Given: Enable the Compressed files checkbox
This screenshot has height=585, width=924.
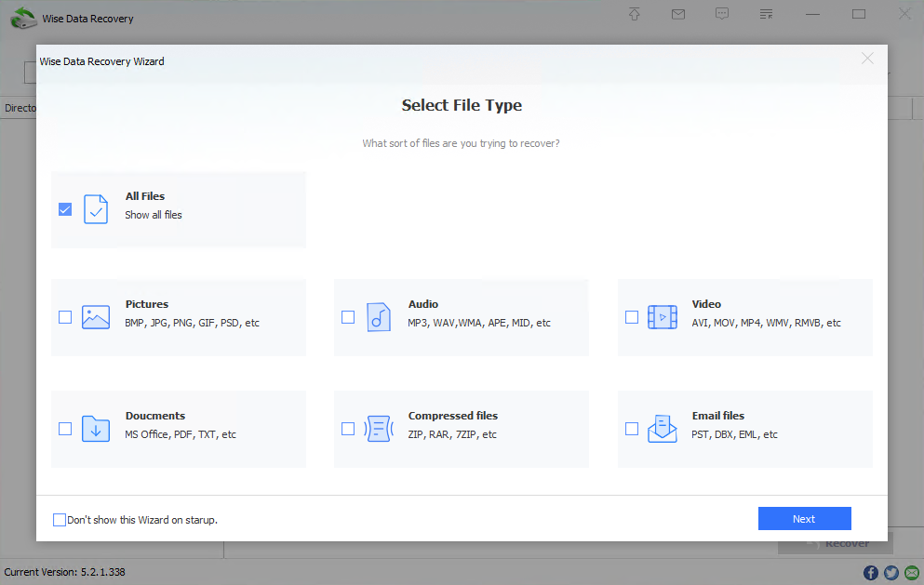Looking at the screenshot, I should pos(348,429).
